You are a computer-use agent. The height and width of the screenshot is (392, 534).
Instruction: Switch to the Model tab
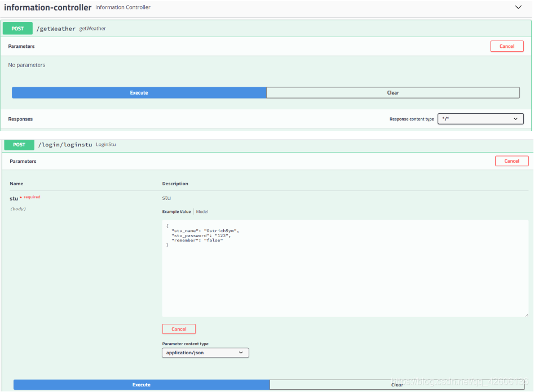[x=202, y=212]
